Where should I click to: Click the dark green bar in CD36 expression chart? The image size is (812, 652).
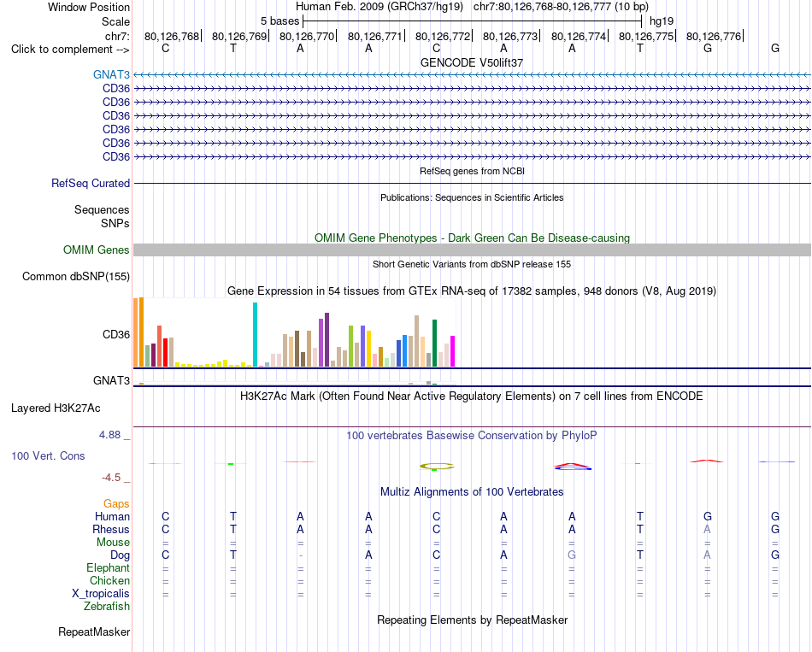click(x=435, y=344)
